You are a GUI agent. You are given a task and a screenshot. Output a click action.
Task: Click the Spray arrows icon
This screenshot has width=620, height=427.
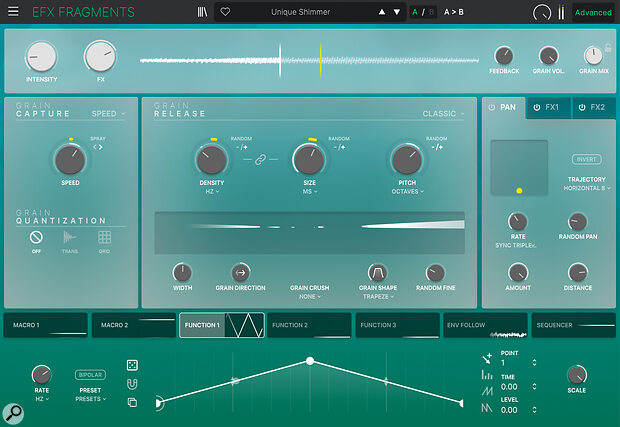(x=98, y=147)
